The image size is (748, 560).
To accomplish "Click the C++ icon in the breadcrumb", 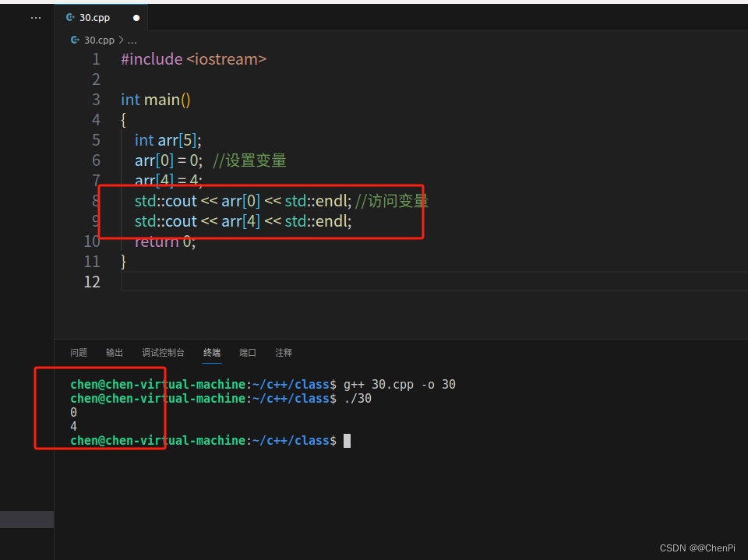I will click(x=75, y=40).
